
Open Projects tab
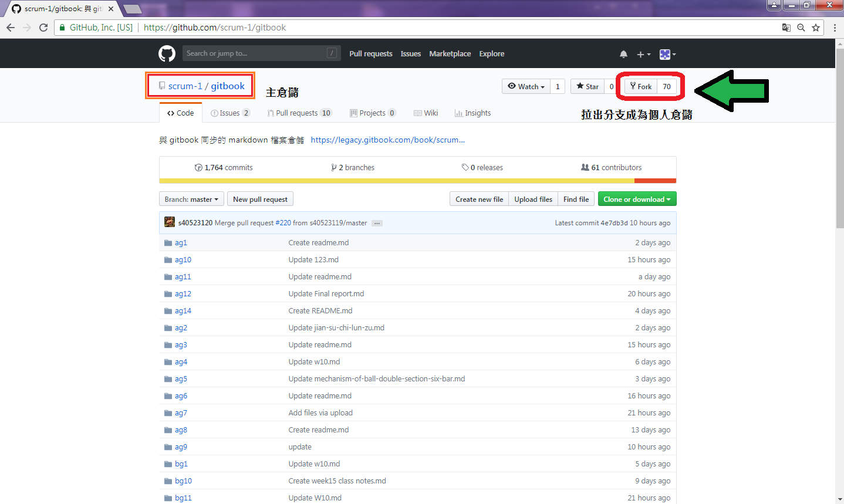coord(373,113)
